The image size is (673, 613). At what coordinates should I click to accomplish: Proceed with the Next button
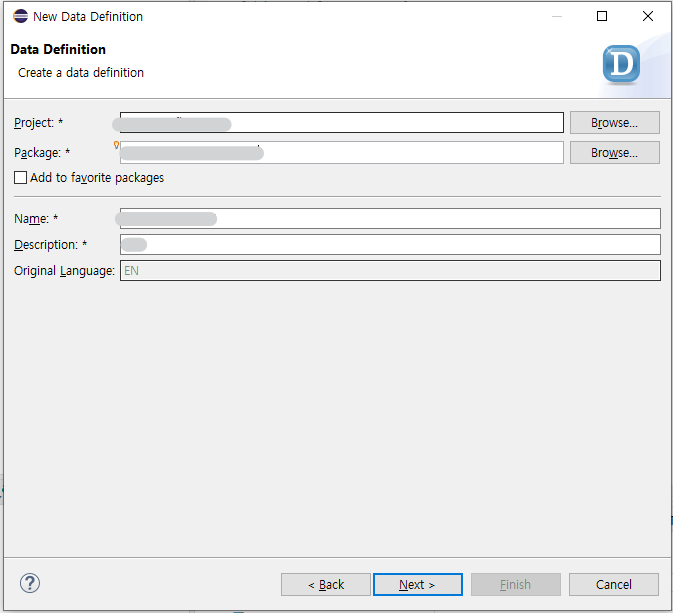click(418, 585)
